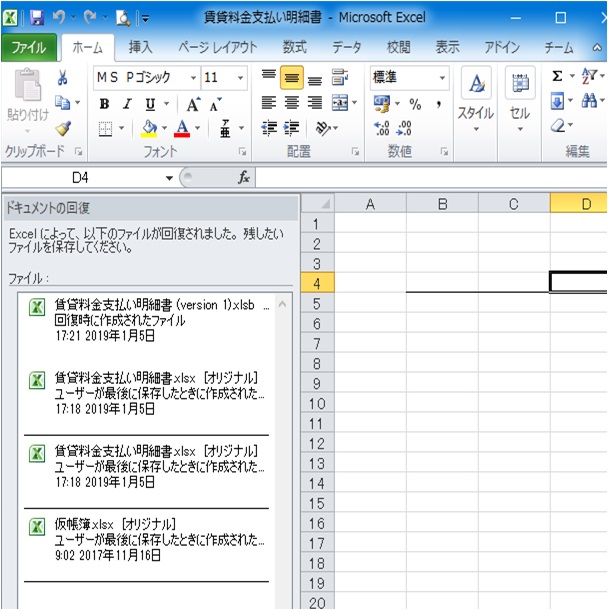Click the Sort and Filter icon
The width and height of the screenshot is (608, 610).
point(589,76)
